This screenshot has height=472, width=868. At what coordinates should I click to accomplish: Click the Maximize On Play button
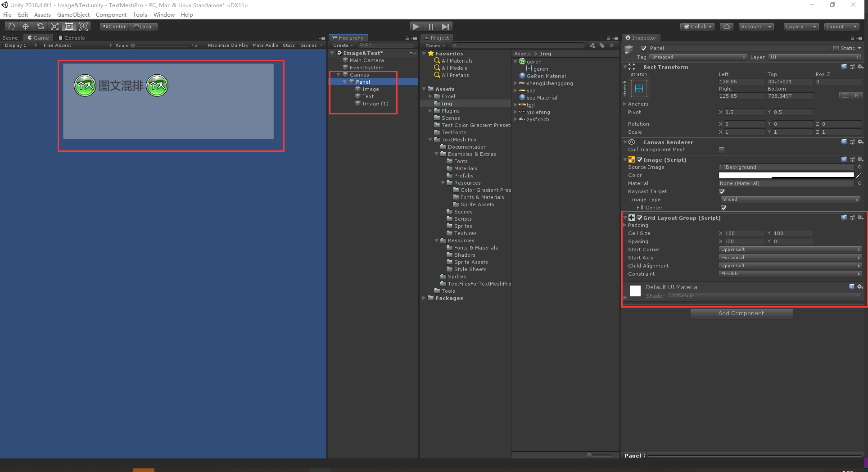[x=228, y=45]
